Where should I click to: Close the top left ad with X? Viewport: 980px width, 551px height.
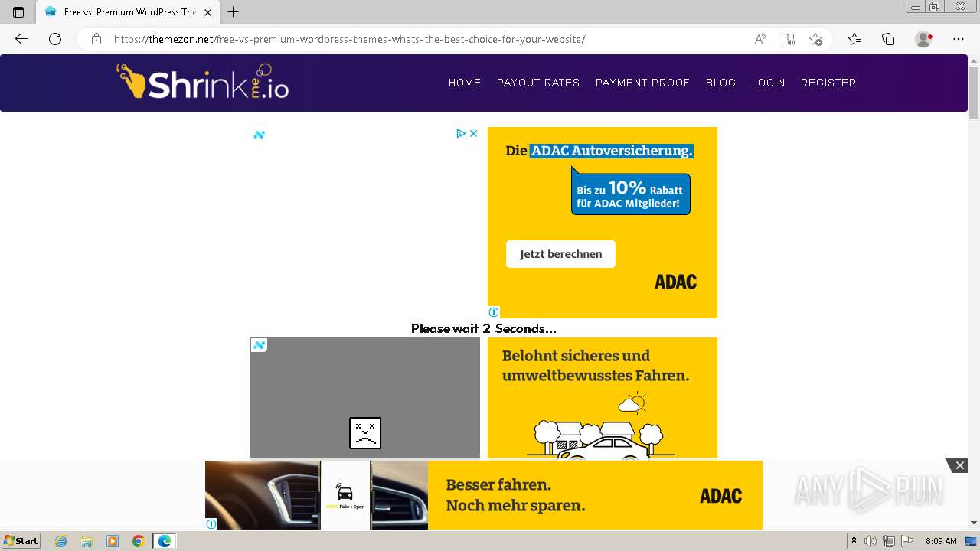(x=473, y=133)
